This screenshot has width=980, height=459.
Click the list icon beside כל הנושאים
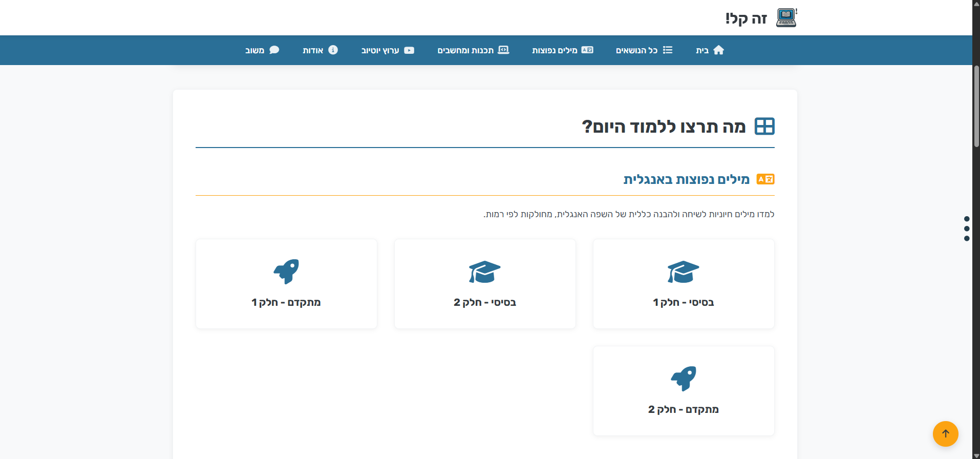tap(668, 50)
